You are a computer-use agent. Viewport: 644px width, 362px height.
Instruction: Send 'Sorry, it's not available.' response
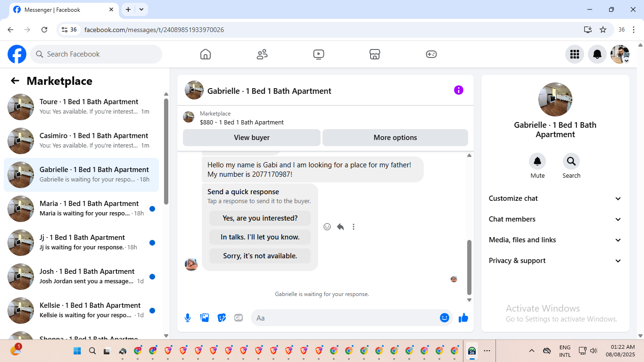pos(260,256)
